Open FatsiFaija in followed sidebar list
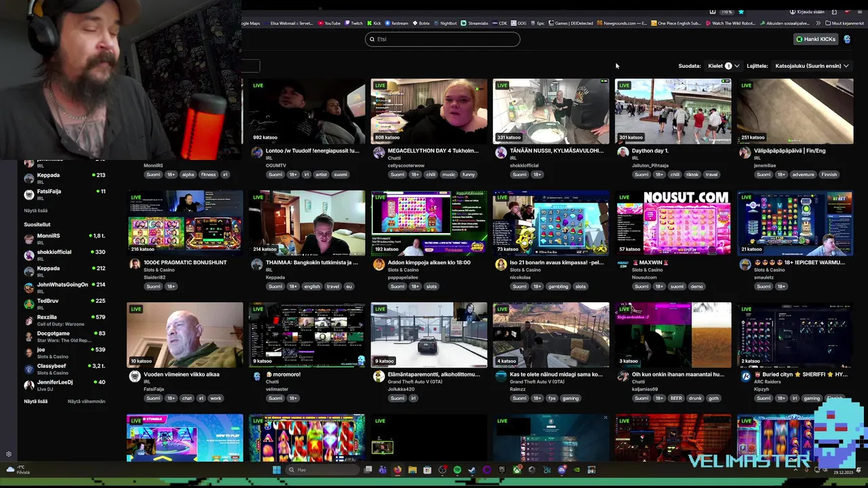868x488 pixels. pyautogui.click(x=64, y=194)
